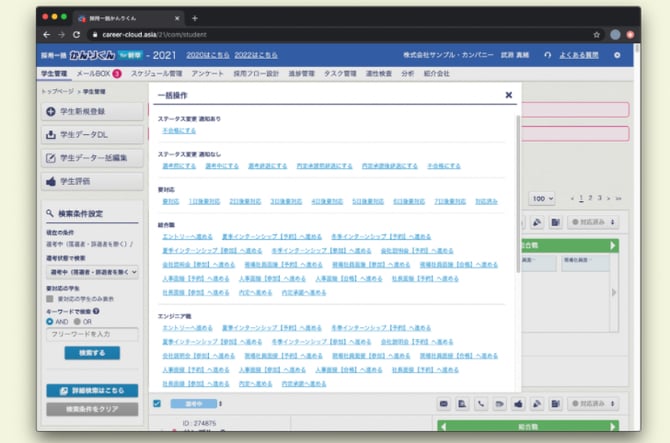Click the フリーワード keyword input field
Screen dimensions: 670x443
[92, 334]
